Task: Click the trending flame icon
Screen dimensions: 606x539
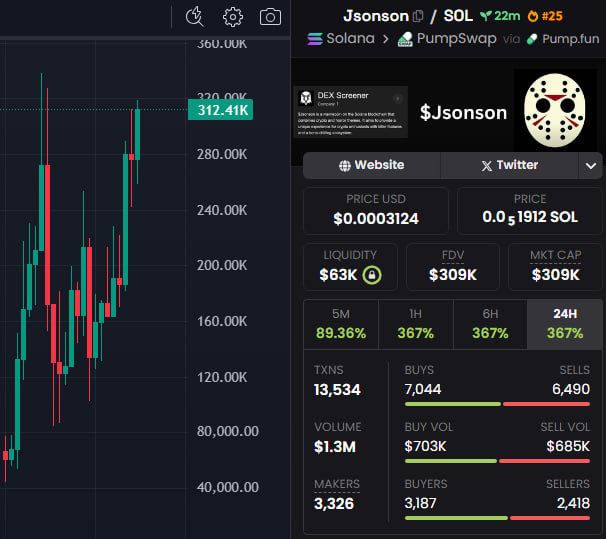Action: click(x=533, y=16)
